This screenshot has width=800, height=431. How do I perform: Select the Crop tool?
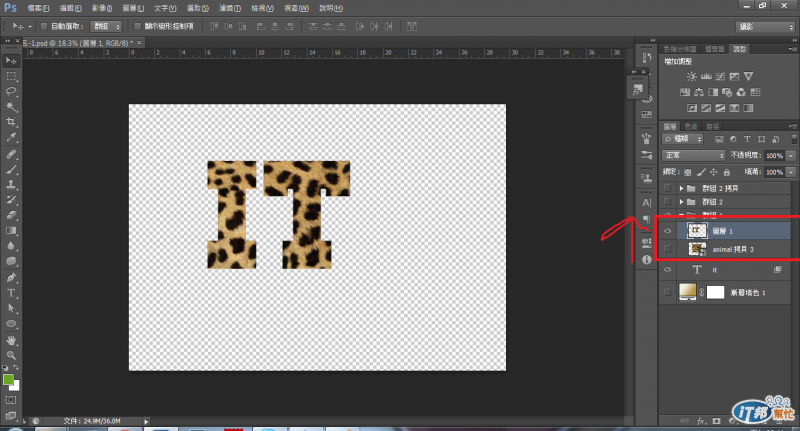[x=11, y=122]
